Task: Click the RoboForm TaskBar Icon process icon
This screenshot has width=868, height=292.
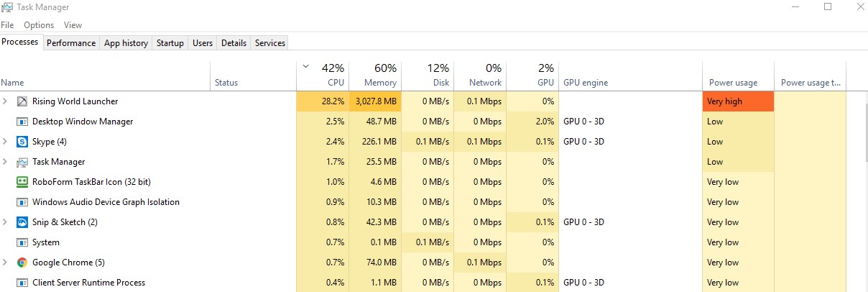Action: [22, 182]
